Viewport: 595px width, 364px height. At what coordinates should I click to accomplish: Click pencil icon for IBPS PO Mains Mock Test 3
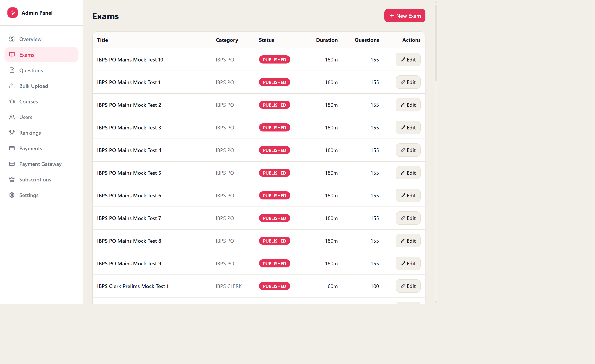(403, 127)
